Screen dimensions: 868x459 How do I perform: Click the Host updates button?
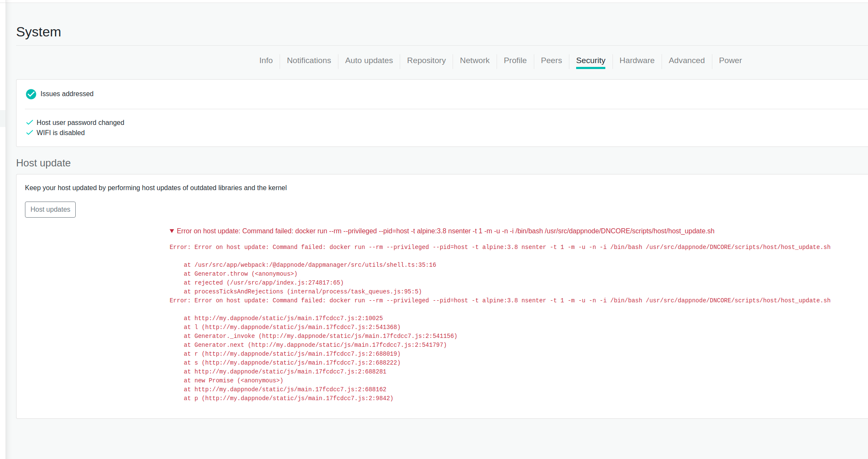(x=50, y=209)
